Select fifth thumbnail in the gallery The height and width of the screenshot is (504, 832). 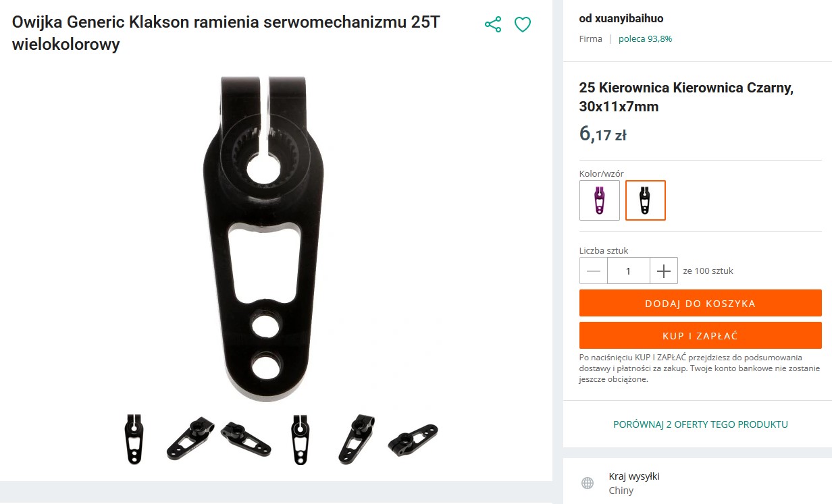pos(356,439)
